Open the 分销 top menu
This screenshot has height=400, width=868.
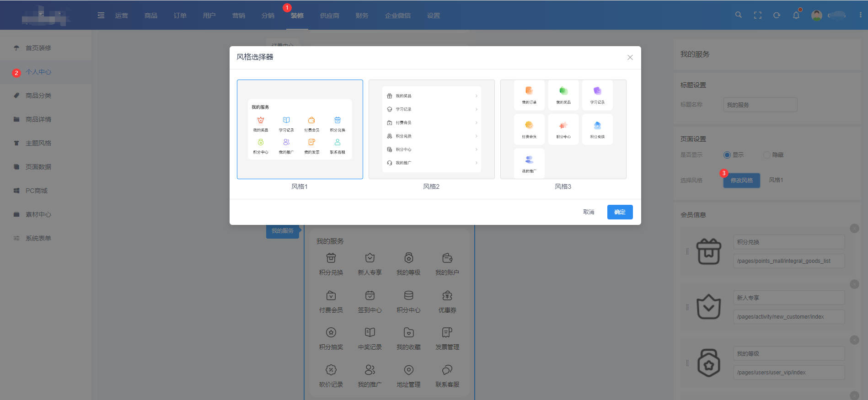pos(268,16)
